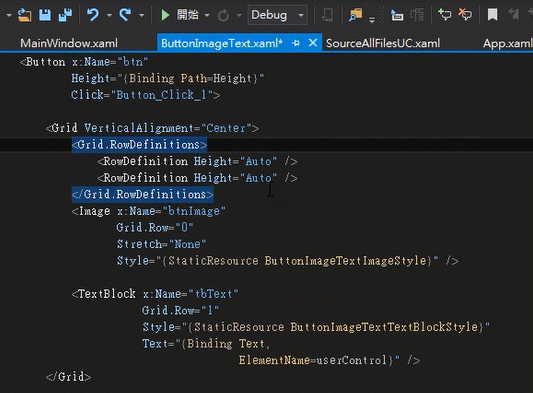533x393 pixels.
Task: Click the device icon next to Debug
Action: point(327,15)
